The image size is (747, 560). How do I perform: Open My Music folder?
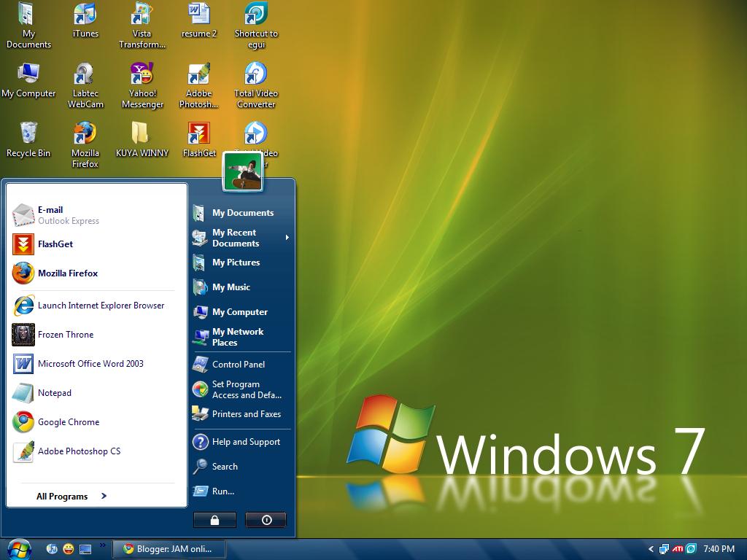(x=241, y=287)
